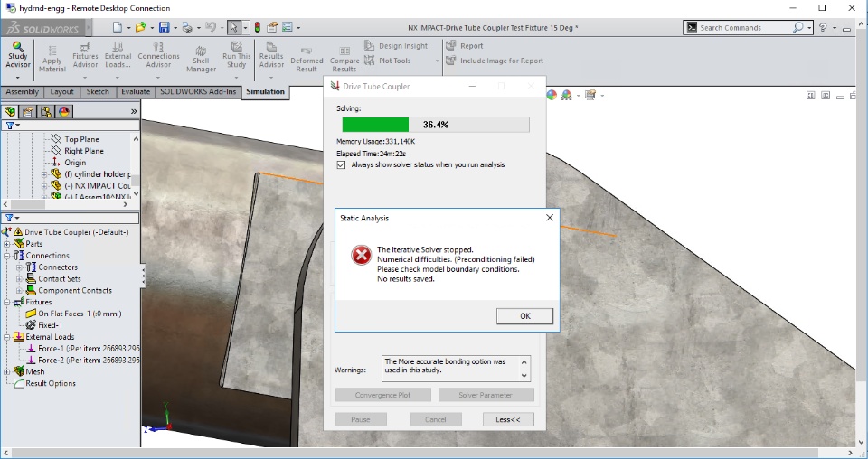868x459 pixels.
Task: Click the Select cursor tool
Action: click(233, 27)
